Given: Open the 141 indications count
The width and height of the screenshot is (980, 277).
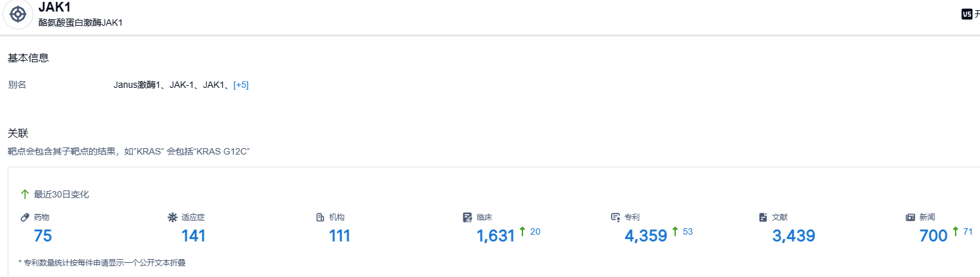Looking at the screenshot, I should [193, 236].
